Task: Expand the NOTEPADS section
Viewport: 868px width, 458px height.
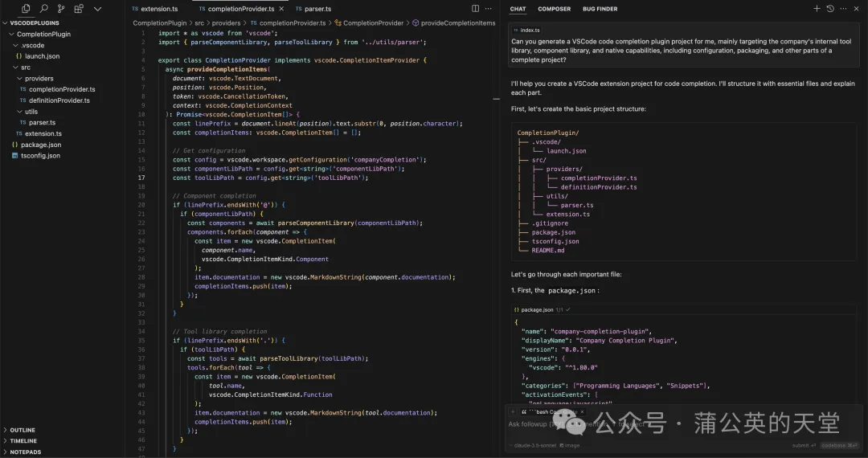Action: point(23,452)
